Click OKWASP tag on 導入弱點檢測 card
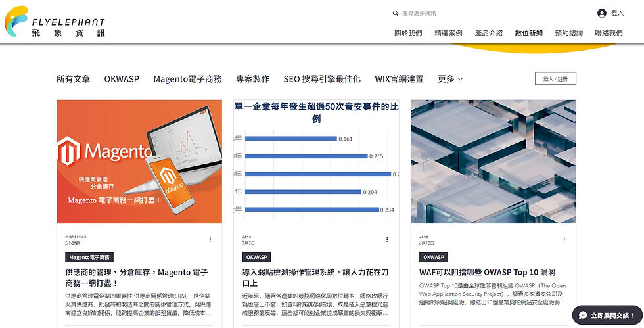This screenshot has width=644, height=328. [x=256, y=257]
